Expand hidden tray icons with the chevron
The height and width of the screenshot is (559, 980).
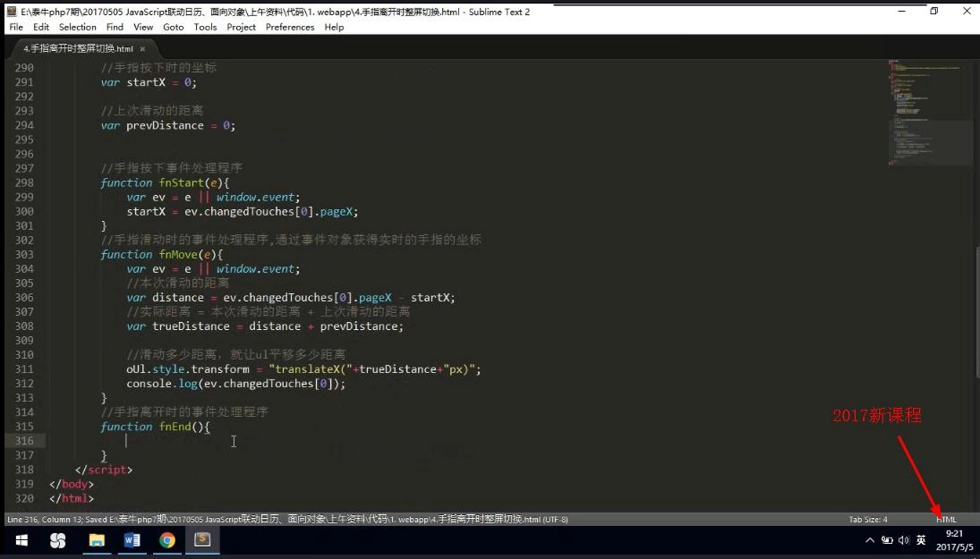869,540
